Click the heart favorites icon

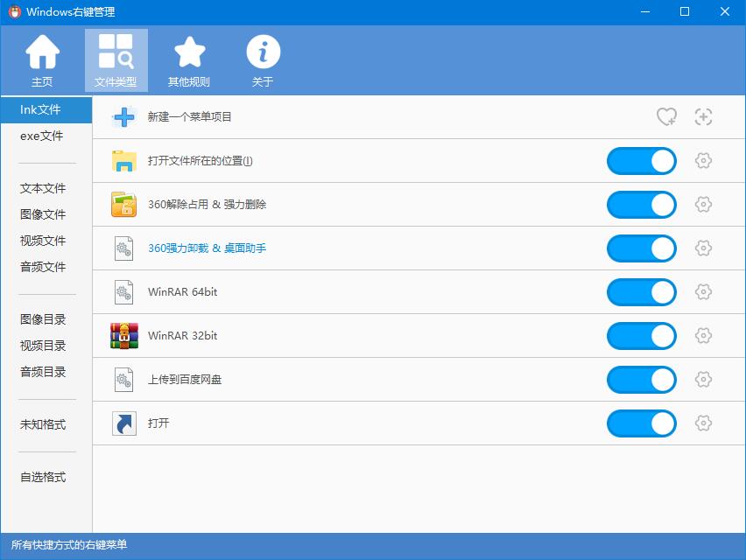click(x=666, y=116)
